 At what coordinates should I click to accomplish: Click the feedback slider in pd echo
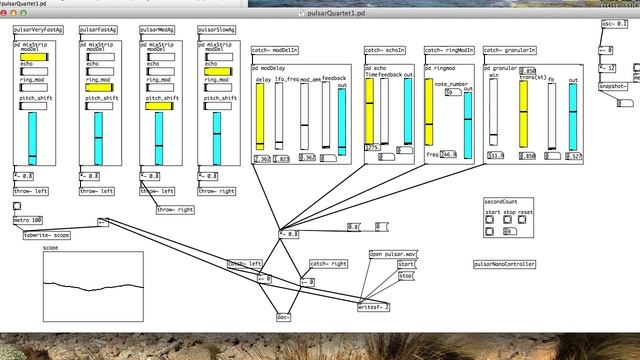click(x=384, y=111)
